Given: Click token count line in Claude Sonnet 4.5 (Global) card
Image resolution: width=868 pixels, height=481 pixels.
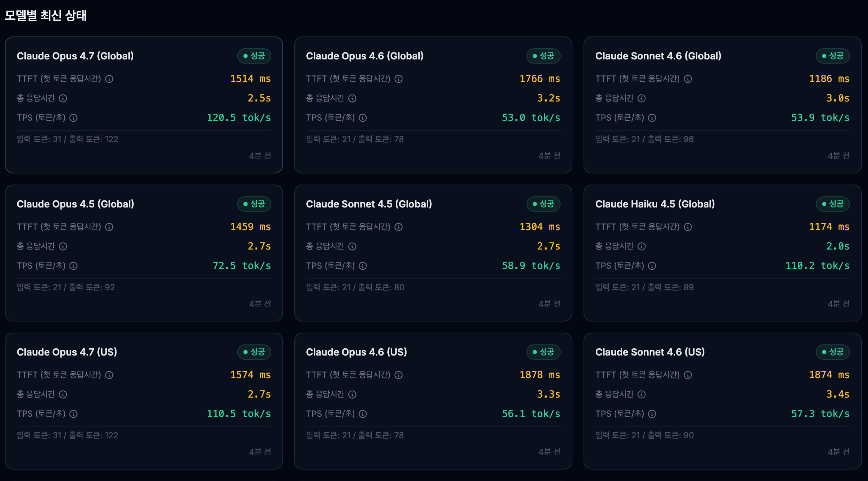Looking at the screenshot, I should pyautogui.click(x=355, y=287).
